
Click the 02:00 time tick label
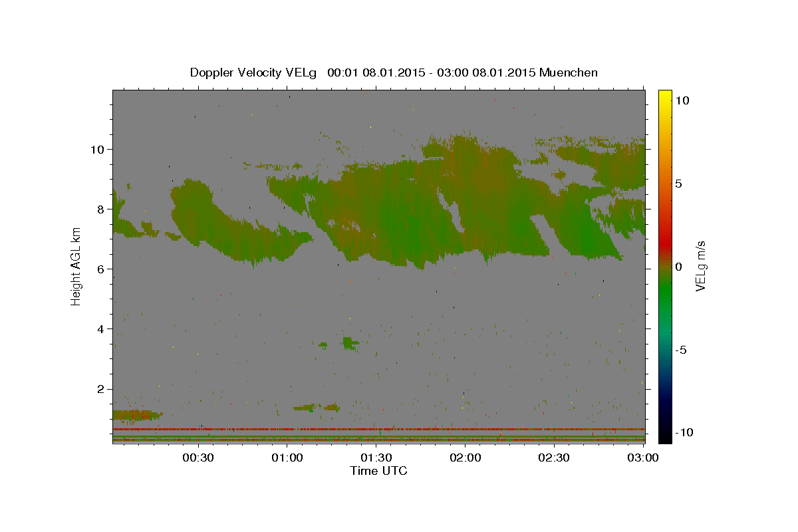465,458
